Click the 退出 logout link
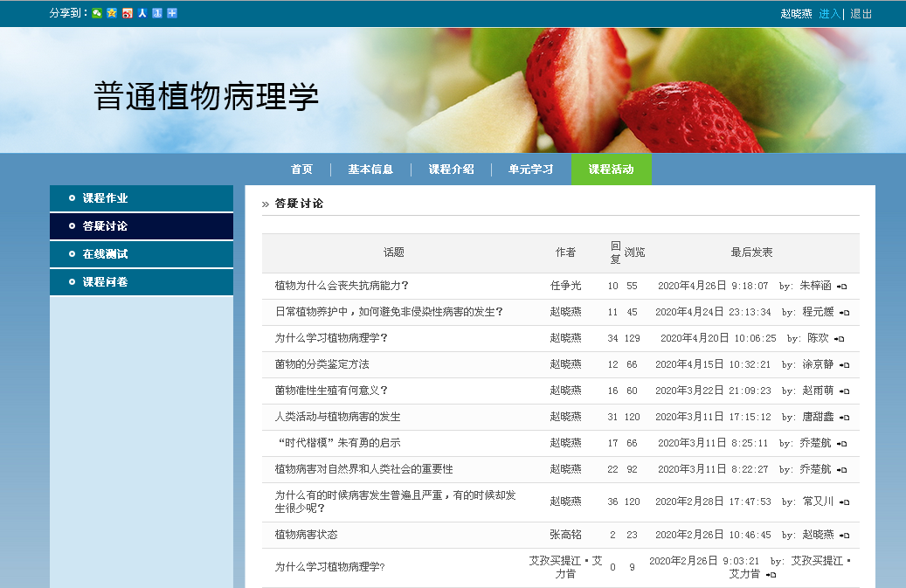Image resolution: width=906 pixels, height=588 pixels. (861, 14)
